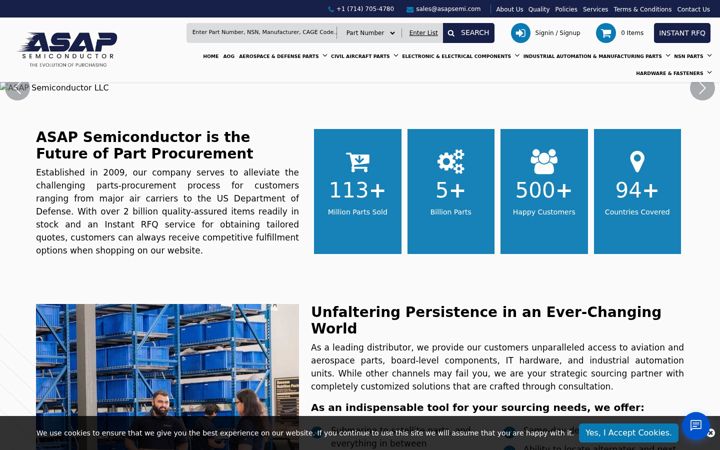Image resolution: width=720 pixels, height=450 pixels.
Task: Click the search magnifier icon
Action: tap(451, 33)
